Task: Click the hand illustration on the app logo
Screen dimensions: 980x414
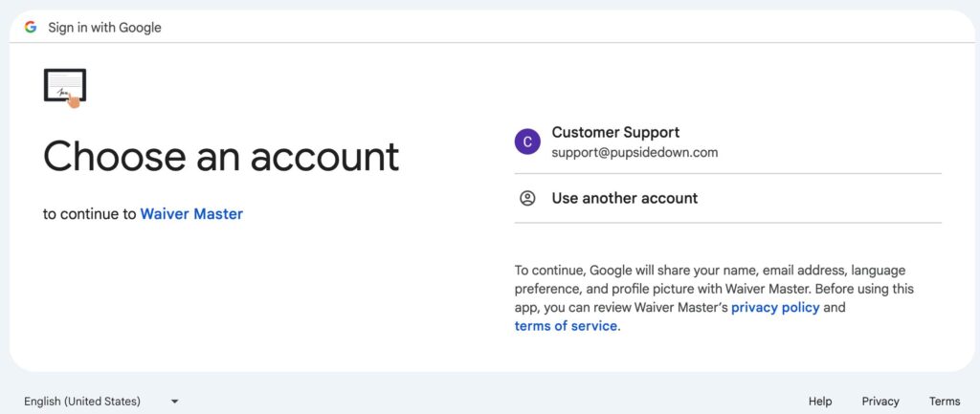Action: [x=75, y=100]
